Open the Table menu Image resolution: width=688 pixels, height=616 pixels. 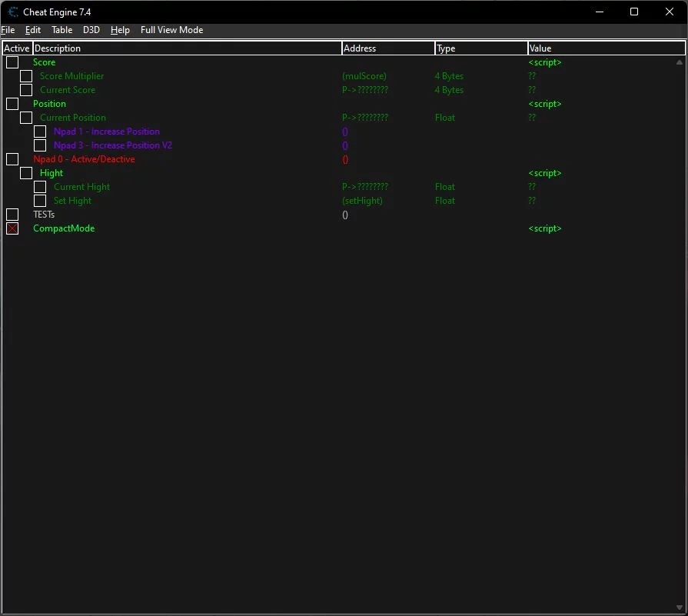(x=61, y=30)
